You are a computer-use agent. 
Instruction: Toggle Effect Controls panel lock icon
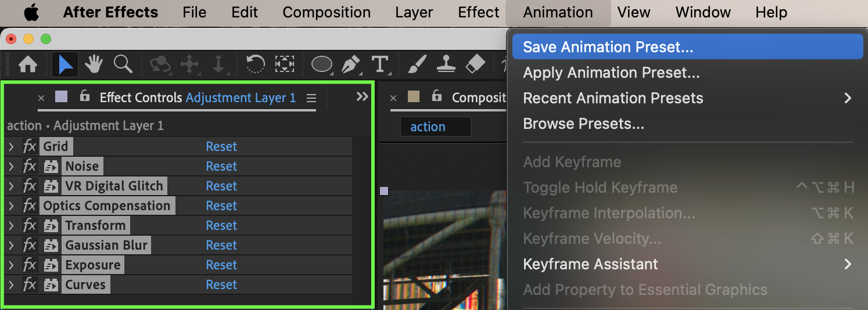pos(85,96)
